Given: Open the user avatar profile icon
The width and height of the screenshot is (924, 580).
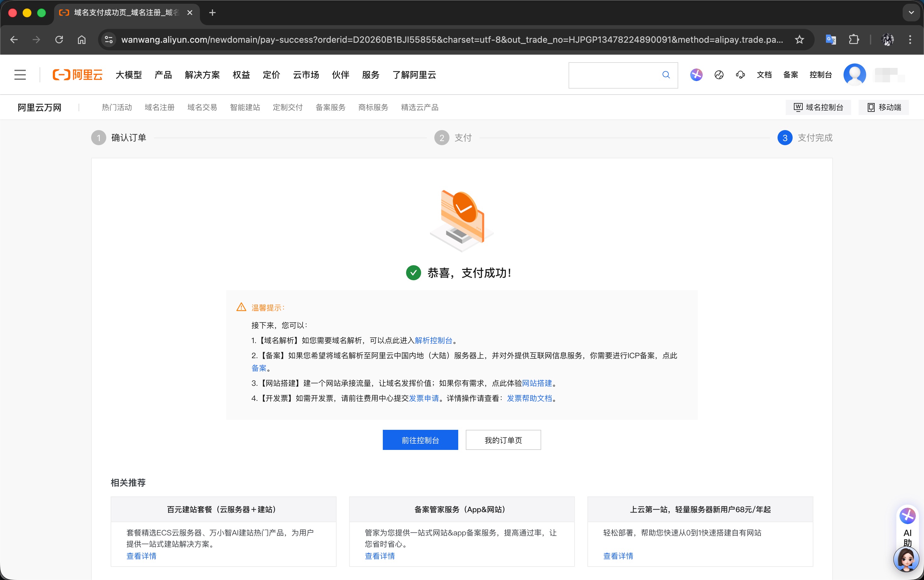Looking at the screenshot, I should click(854, 75).
